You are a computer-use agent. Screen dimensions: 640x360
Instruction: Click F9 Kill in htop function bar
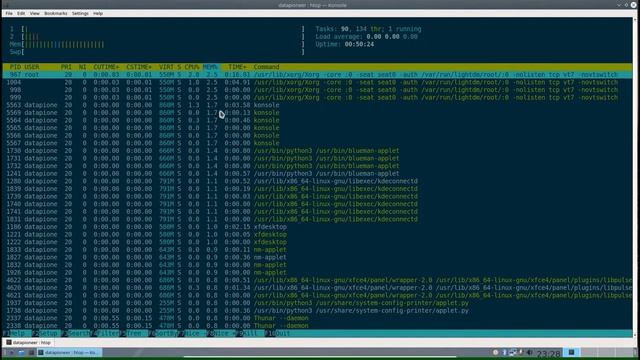click(251, 333)
